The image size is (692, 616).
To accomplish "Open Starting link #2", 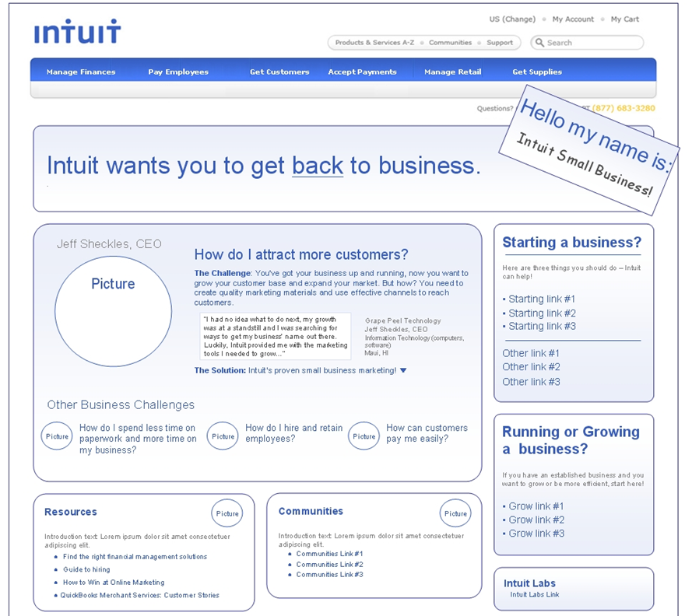I will click(542, 313).
